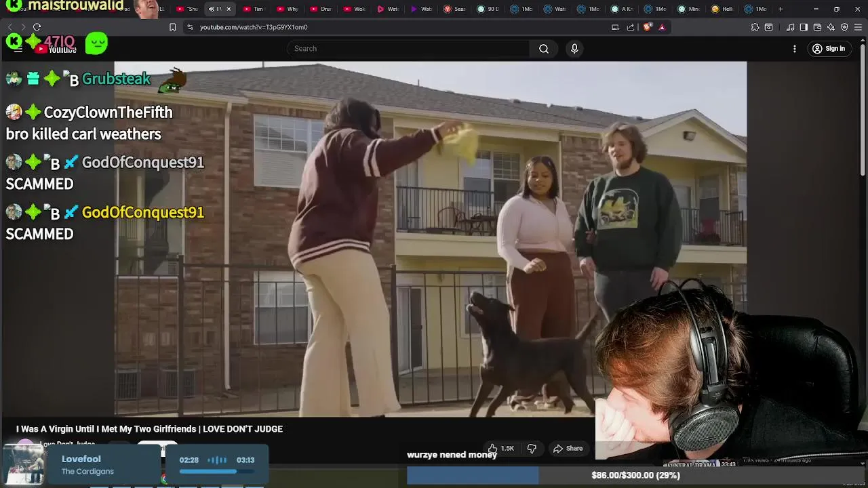868x488 pixels.
Task: Click the media control music note icon
Action: (x=790, y=27)
